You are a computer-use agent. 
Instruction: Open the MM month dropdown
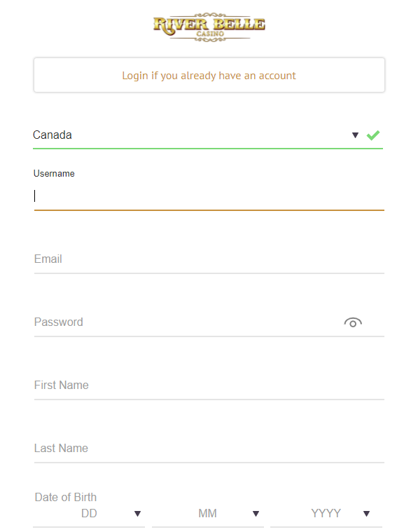(207, 514)
